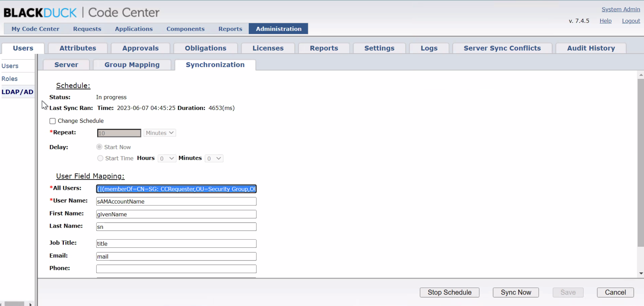The image size is (644, 306).
Task: Switch to the Approvals tab
Action: (140, 48)
